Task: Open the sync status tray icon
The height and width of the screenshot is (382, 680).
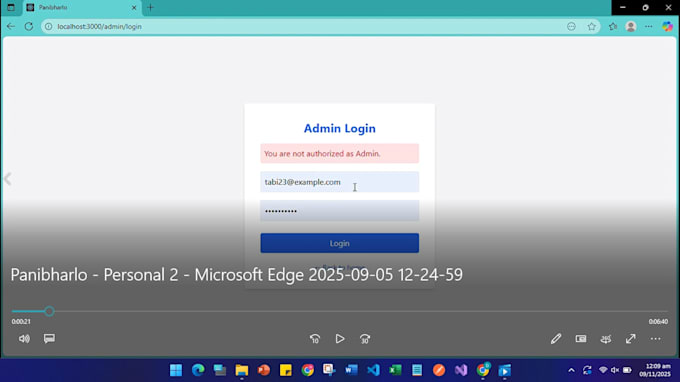Action: [x=587, y=370]
